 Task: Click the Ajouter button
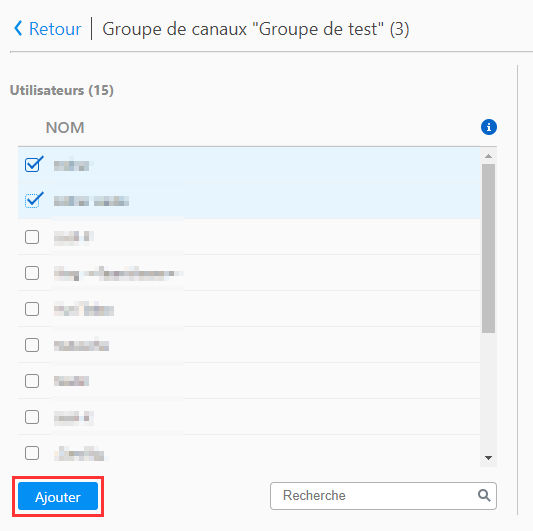(x=58, y=496)
